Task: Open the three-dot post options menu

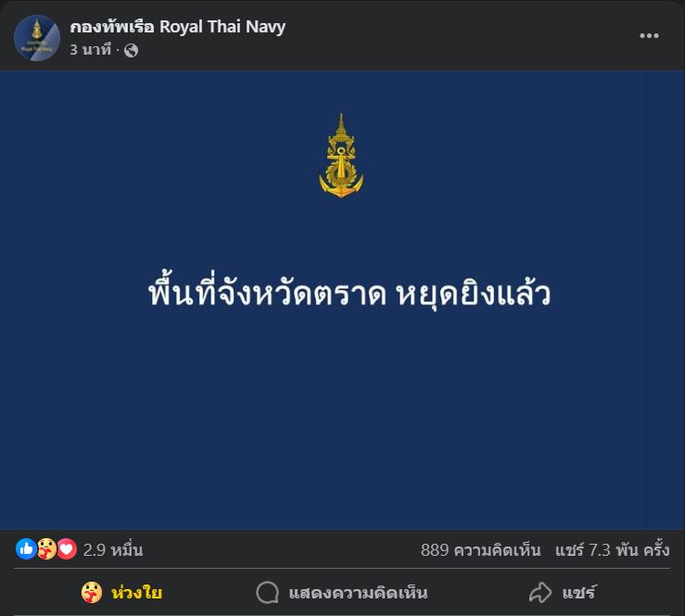Action: click(649, 36)
